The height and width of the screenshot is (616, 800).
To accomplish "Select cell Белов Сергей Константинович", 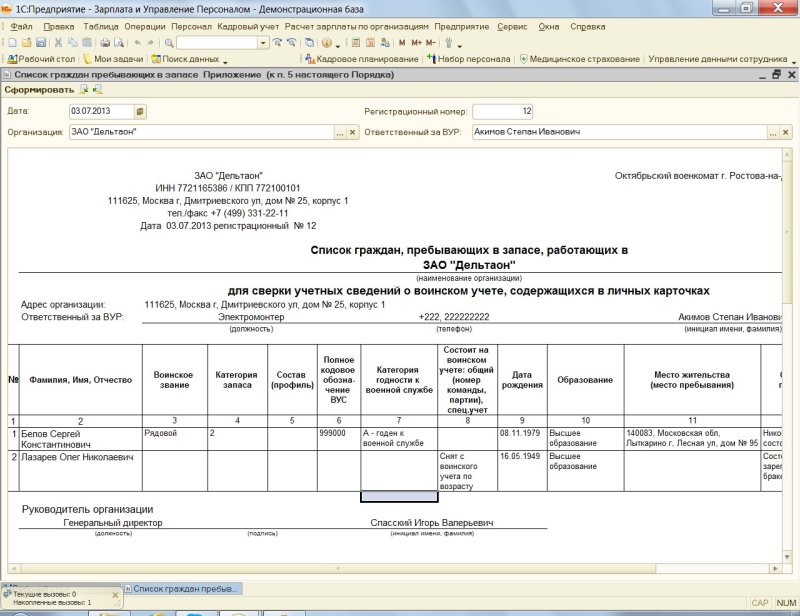I will (81, 439).
